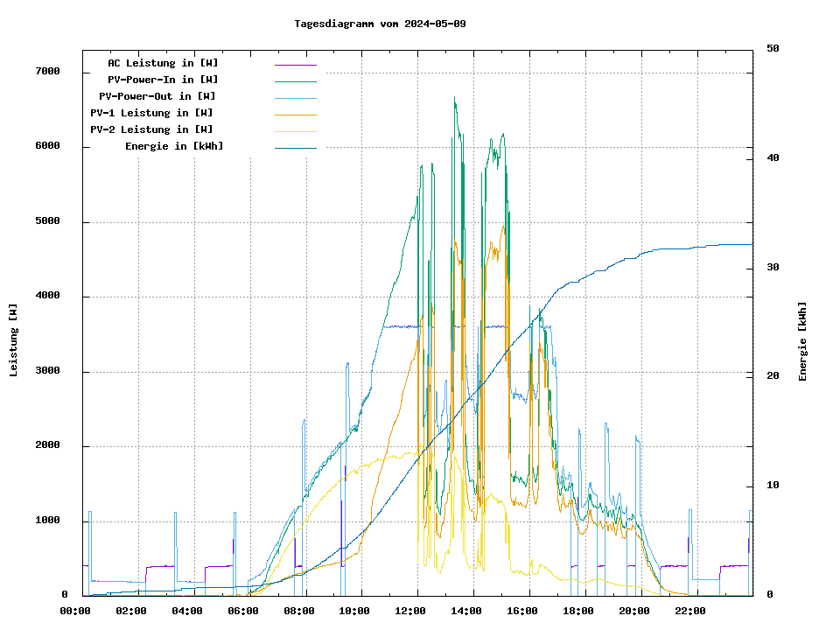This screenshot has height=630, width=840.
Task: Click the Energie [kWh] right axis label
Action: click(803, 341)
